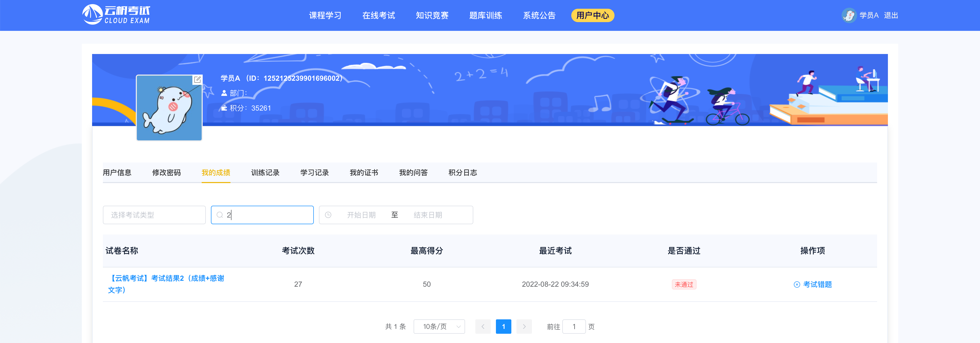Click the 考试错题 circle-x icon
The image size is (980, 343).
click(797, 284)
